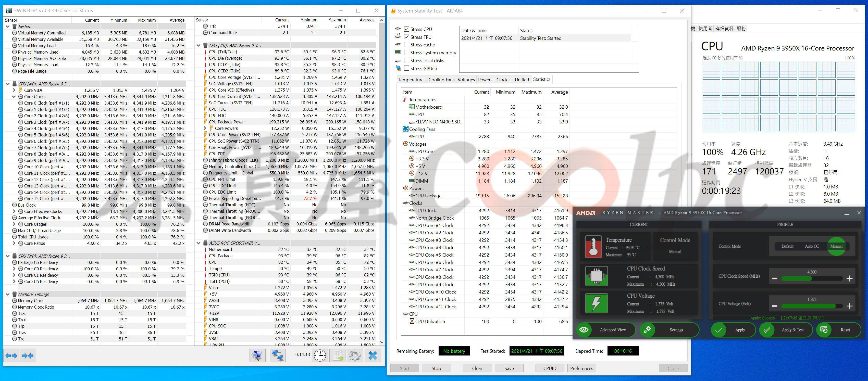Open HWiNFO settings gear icon

point(355,355)
